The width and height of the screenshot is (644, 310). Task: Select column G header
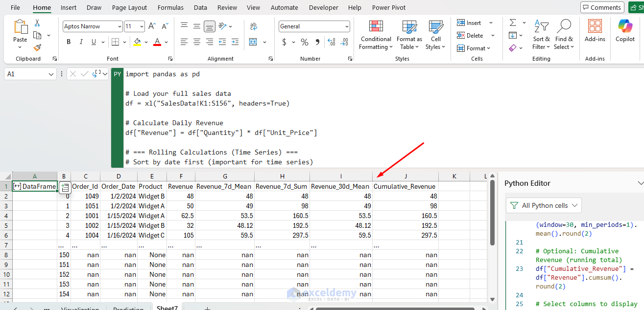(224, 176)
